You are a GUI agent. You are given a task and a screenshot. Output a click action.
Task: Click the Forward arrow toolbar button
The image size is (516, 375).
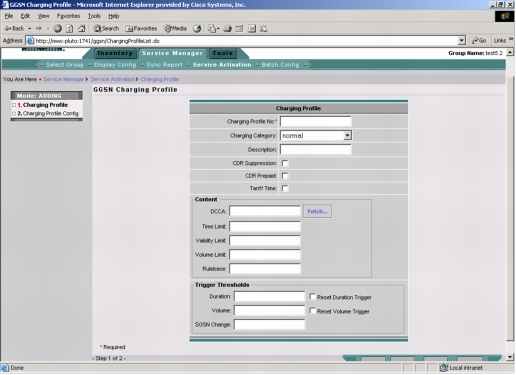click(39, 29)
